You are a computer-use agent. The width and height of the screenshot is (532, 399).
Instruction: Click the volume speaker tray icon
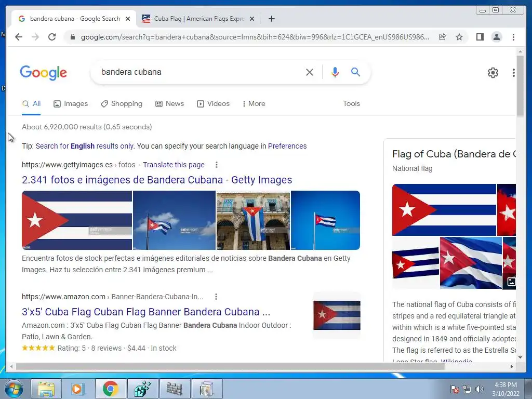480,389
